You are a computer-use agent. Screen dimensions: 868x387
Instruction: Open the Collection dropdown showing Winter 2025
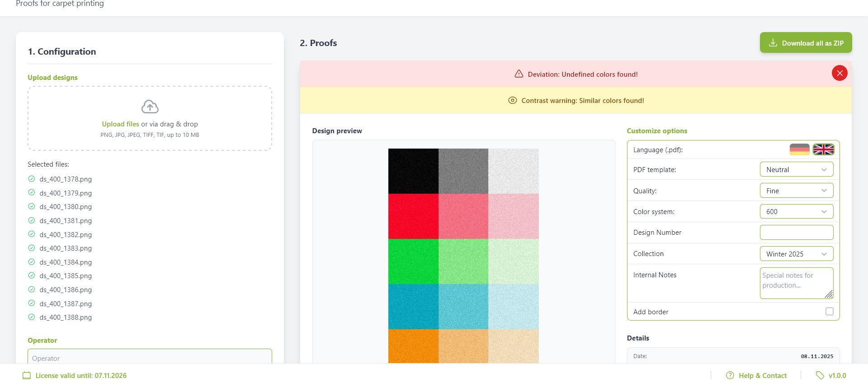pos(796,253)
